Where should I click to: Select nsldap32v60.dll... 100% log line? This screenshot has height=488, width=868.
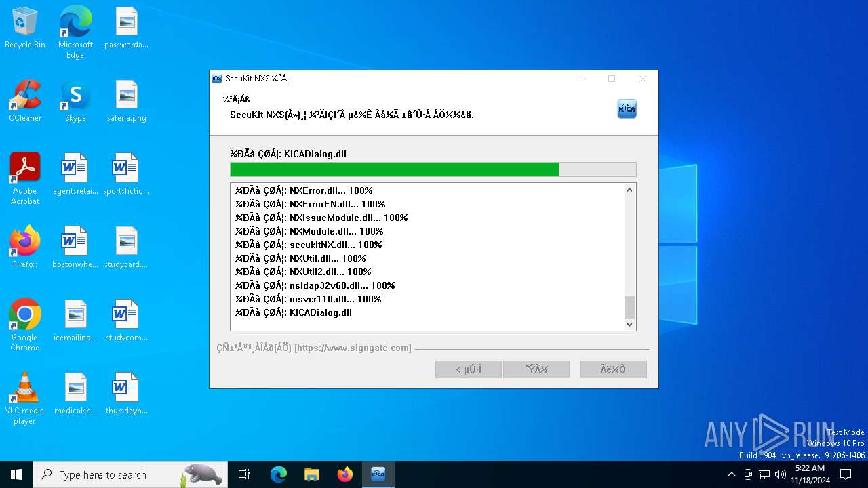click(315, 285)
